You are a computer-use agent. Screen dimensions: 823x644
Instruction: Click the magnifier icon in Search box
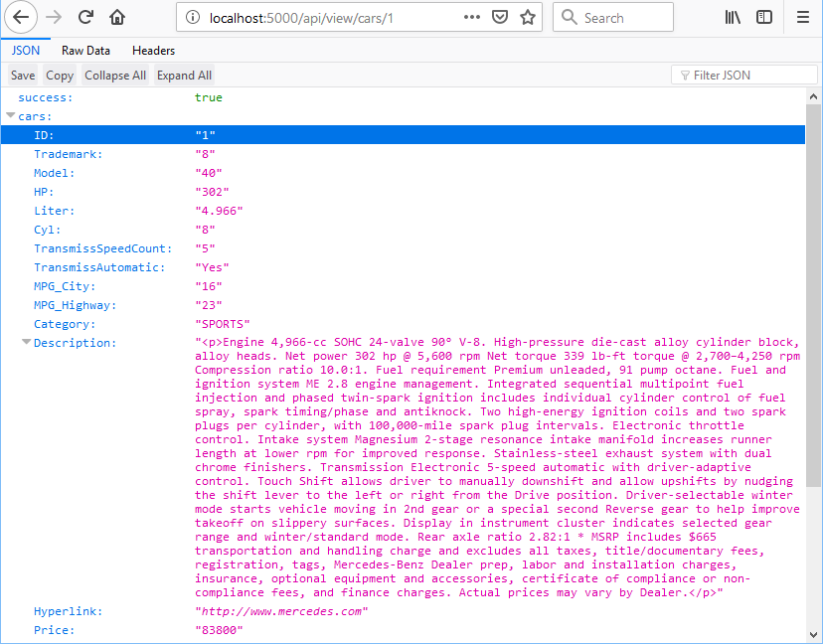569,17
